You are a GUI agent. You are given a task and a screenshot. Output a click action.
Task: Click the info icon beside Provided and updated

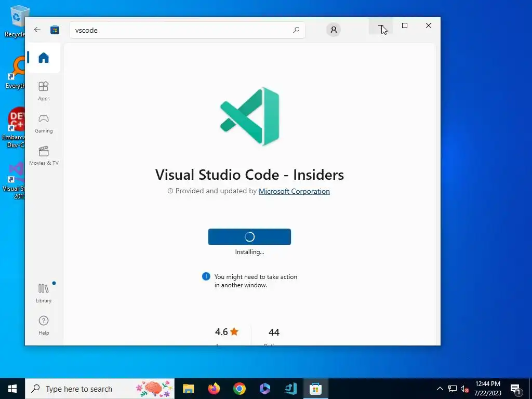tap(170, 191)
